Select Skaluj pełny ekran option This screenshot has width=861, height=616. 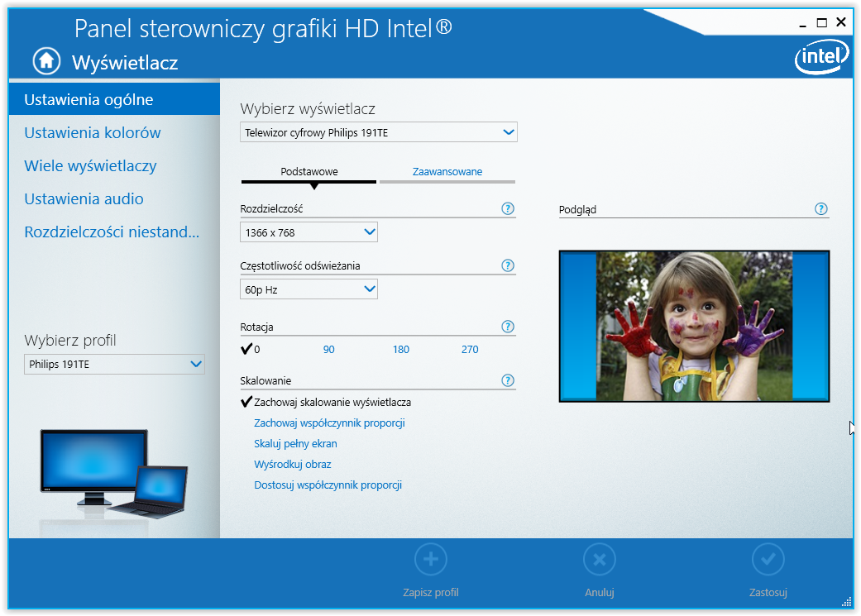click(295, 444)
